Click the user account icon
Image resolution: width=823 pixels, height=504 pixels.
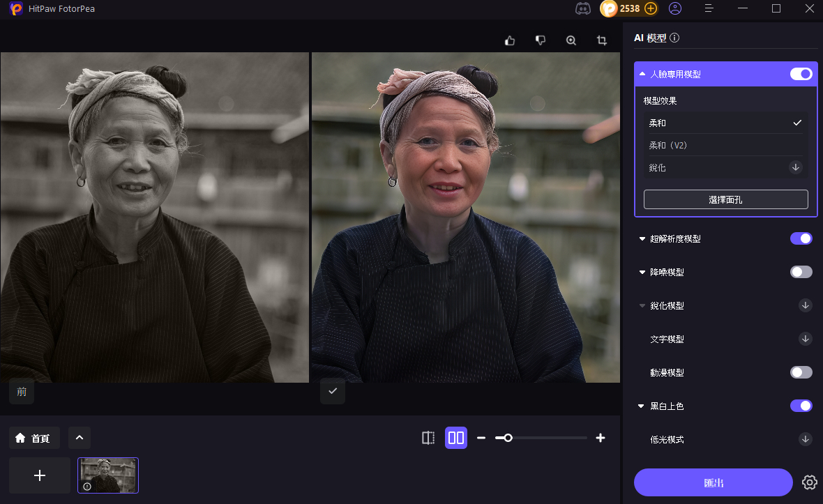click(674, 8)
